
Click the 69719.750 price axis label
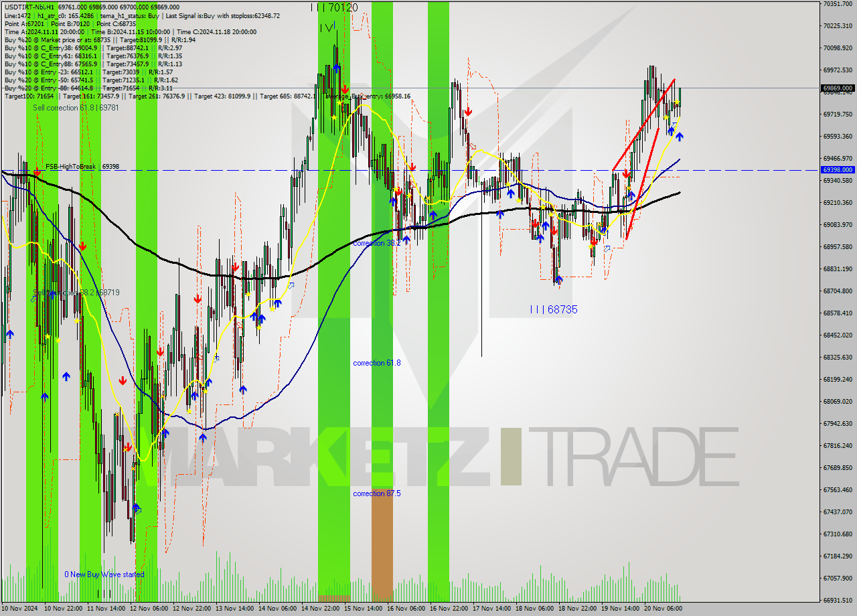[x=838, y=114]
